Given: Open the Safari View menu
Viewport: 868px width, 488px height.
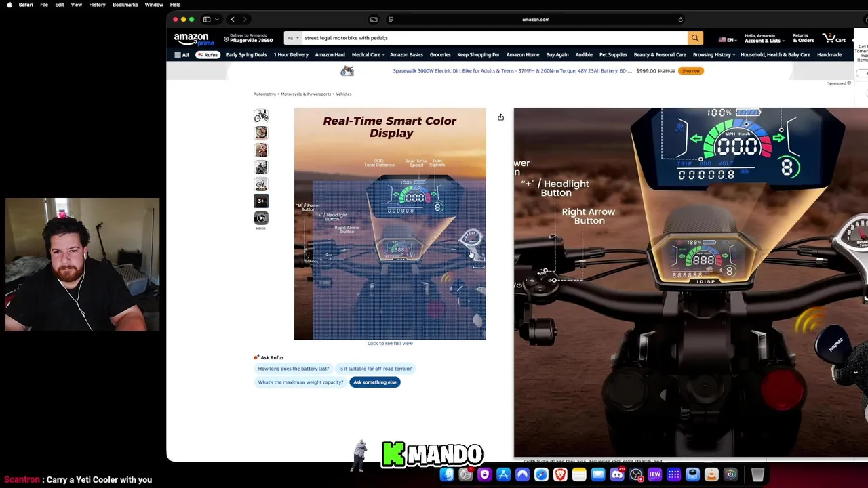Looking at the screenshot, I should click(x=77, y=5).
